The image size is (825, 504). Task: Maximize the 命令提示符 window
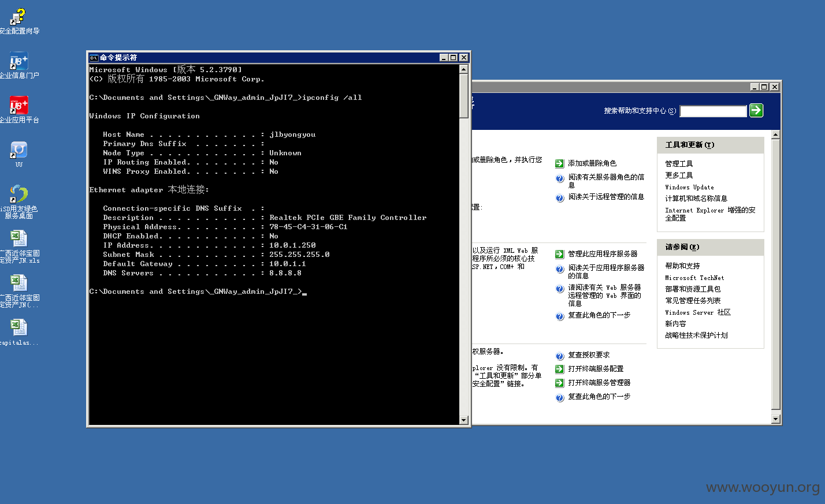454,58
